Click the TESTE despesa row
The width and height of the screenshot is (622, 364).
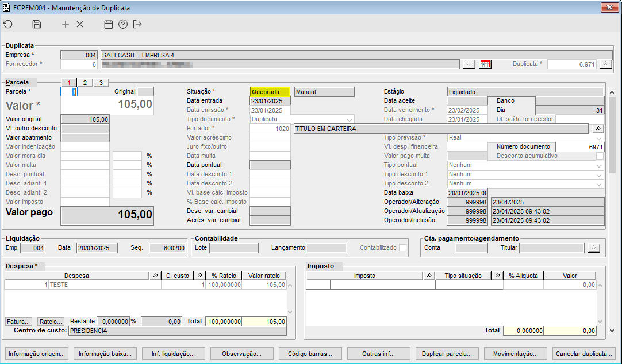tap(145, 285)
